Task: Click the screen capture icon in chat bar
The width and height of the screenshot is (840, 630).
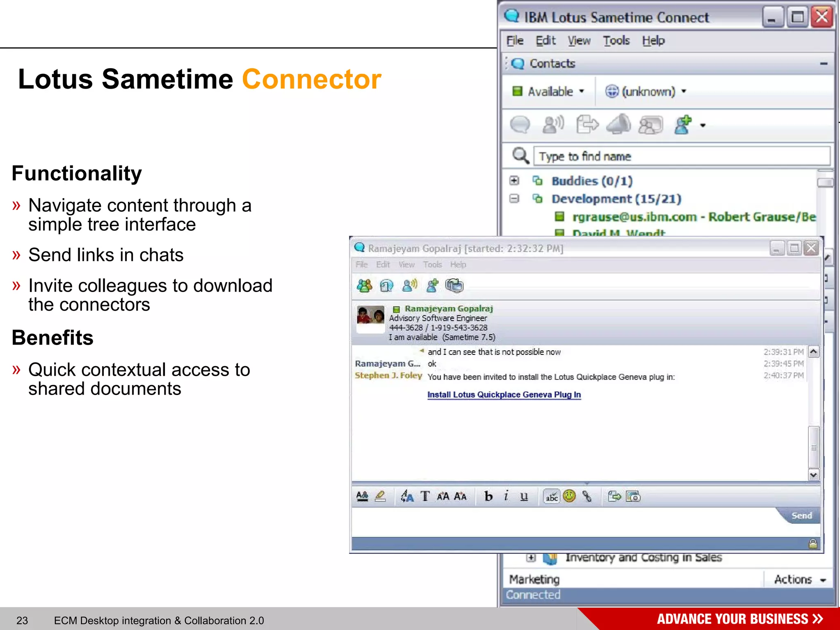Action: point(633,496)
